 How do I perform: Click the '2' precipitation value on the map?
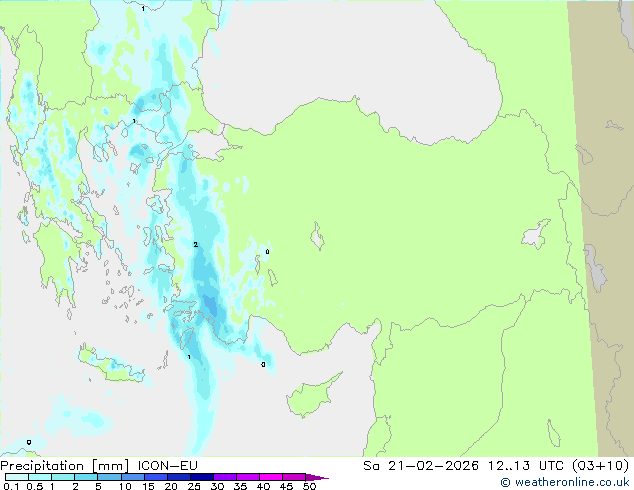(196, 245)
